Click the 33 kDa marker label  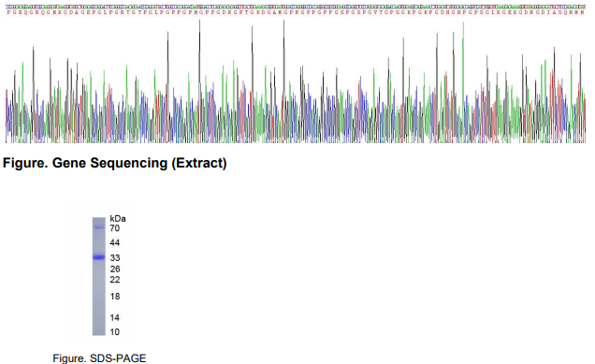coord(115,258)
